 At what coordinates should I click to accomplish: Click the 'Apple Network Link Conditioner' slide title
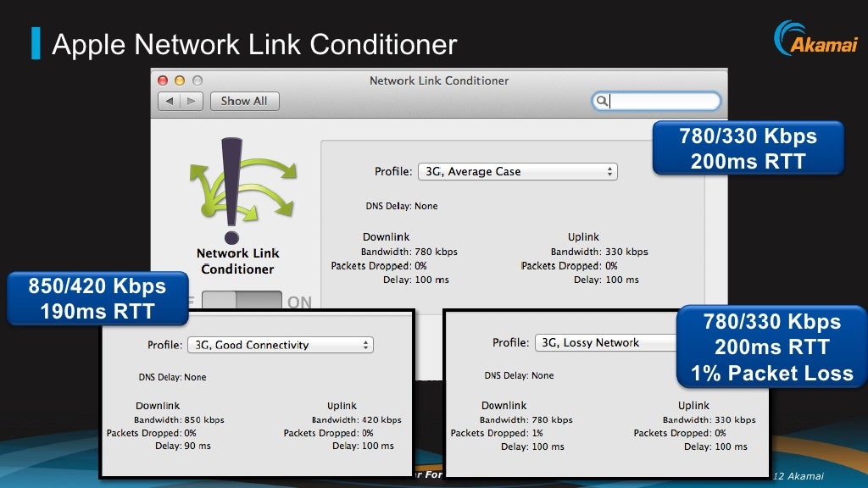pos(254,44)
